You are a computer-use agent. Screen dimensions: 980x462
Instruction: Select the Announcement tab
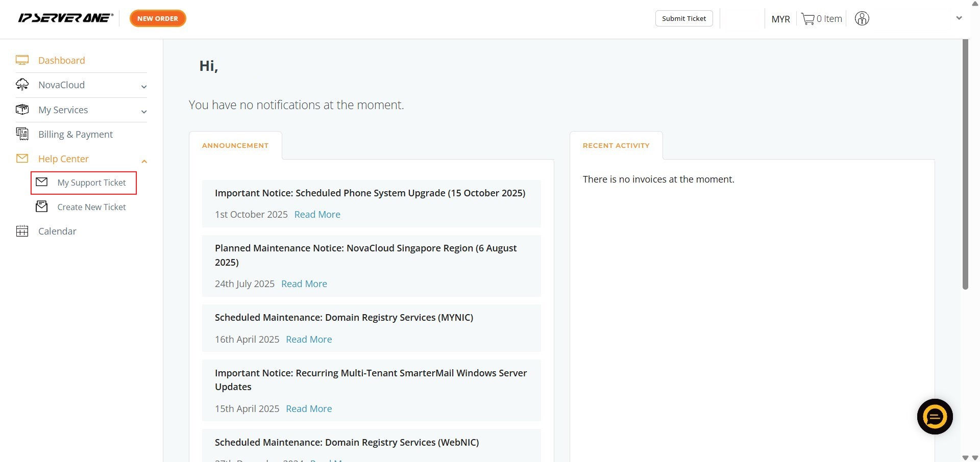(x=235, y=145)
